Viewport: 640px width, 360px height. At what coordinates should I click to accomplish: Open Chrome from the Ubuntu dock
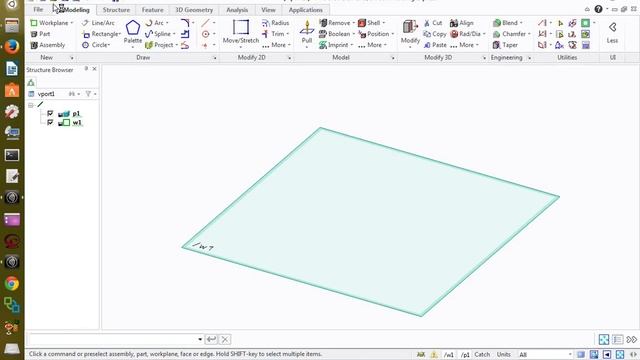pos(12,283)
